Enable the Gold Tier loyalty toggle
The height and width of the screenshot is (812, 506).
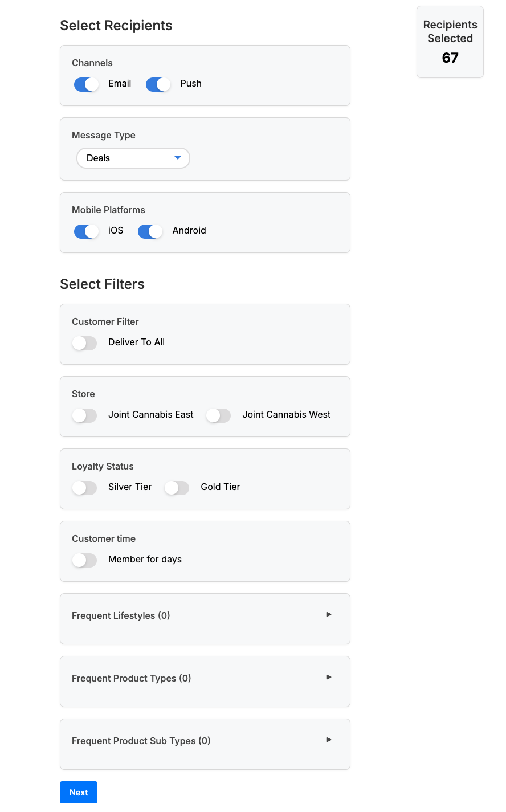pyautogui.click(x=177, y=488)
